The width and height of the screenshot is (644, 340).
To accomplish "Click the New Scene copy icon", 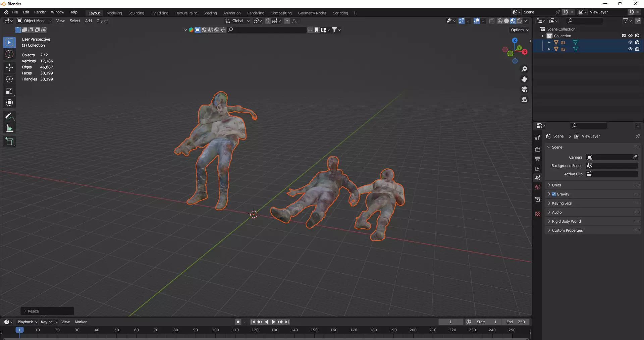I will [x=565, y=12].
